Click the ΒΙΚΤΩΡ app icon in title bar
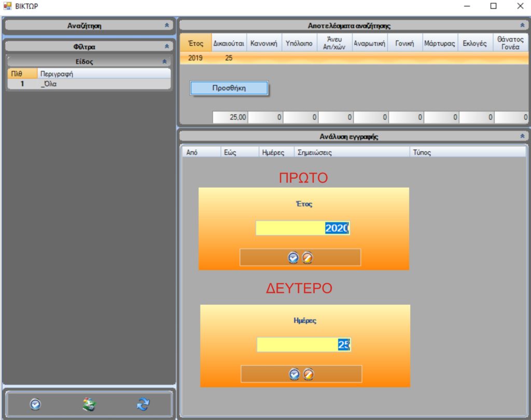This screenshot has width=531, height=420. point(7,6)
